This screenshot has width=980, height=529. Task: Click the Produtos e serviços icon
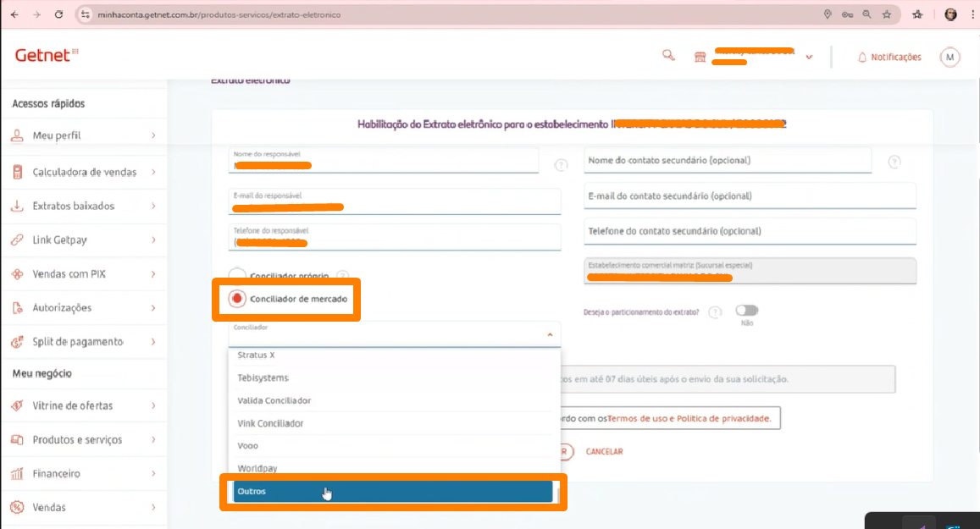pyautogui.click(x=18, y=439)
